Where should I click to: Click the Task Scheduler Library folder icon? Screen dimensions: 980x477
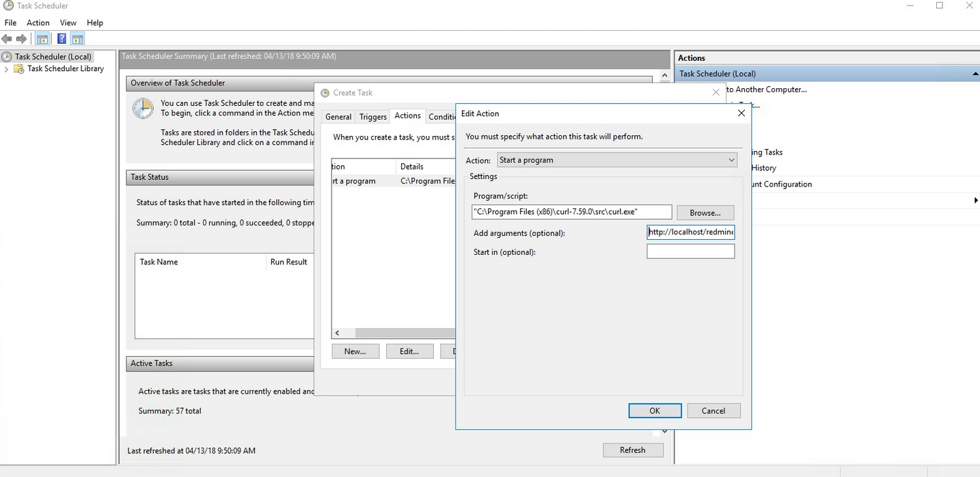point(19,69)
